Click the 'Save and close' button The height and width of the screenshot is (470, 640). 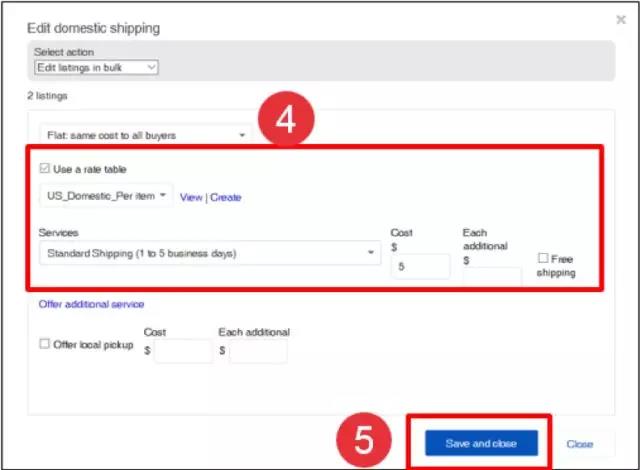[x=481, y=443]
